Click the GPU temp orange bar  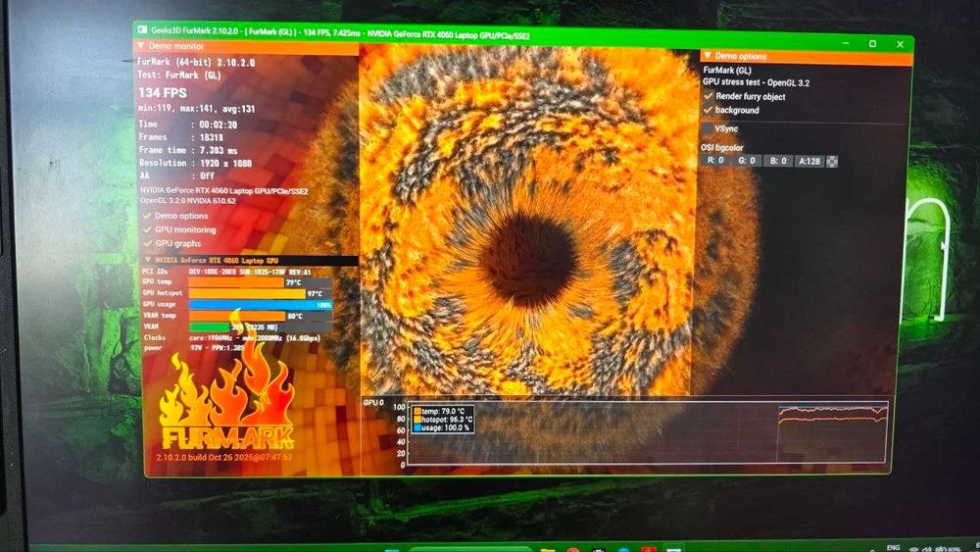tap(236, 282)
